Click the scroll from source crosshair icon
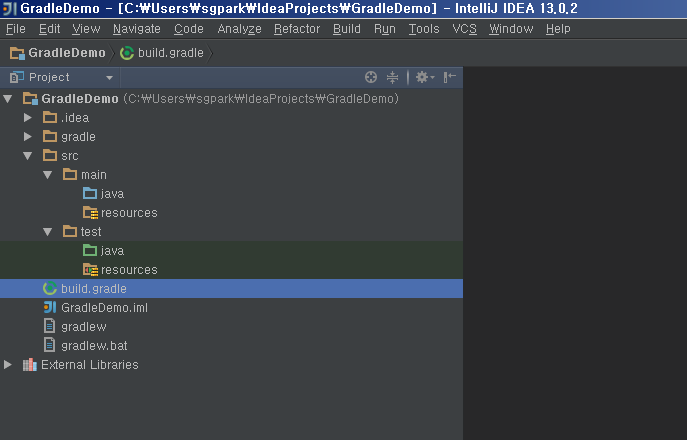Screen dimensions: 687x440 click(371, 78)
